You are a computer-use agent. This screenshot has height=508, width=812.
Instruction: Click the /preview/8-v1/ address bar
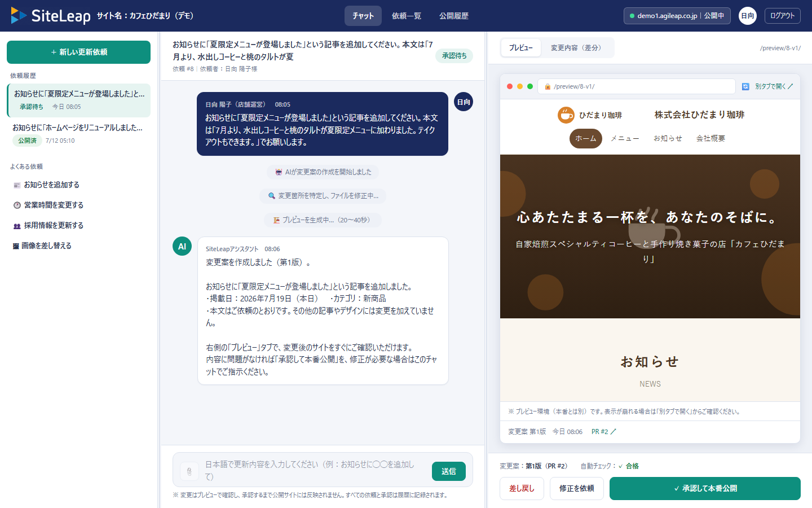[637, 86]
